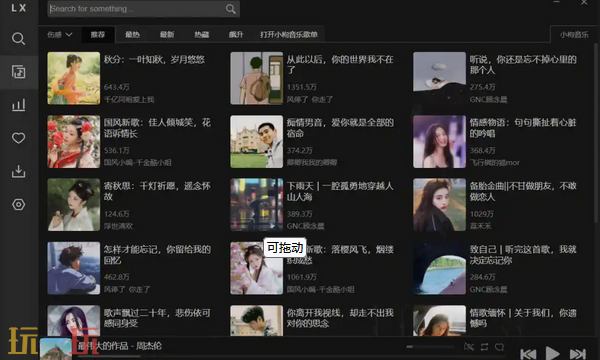Click playlist title 怎样才能忘记，你留给我的回忆
This screenshot has height=360, width=600.
pos(157,255)
